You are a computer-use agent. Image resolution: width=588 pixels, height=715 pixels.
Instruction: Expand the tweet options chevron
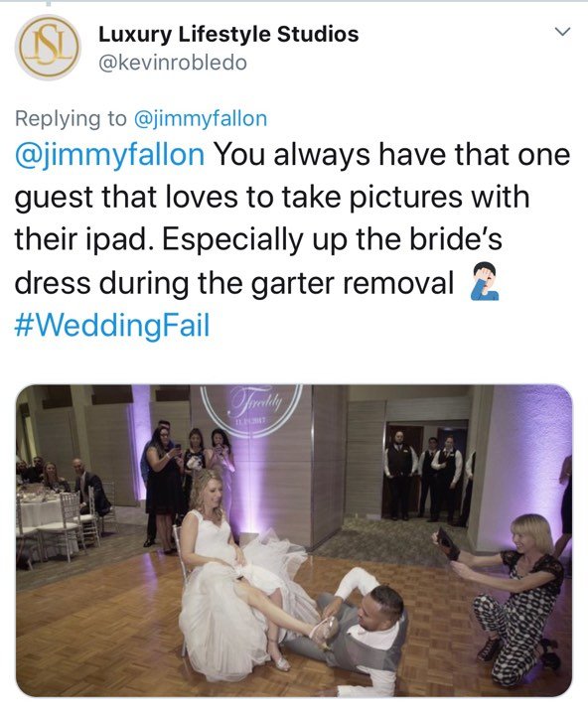pos(562,32)
